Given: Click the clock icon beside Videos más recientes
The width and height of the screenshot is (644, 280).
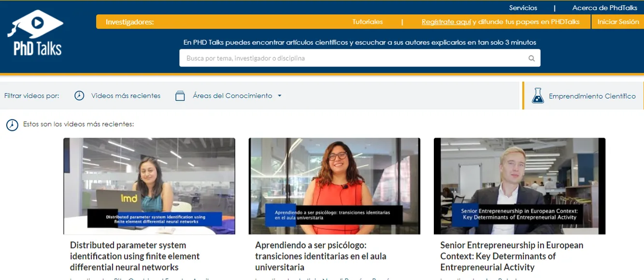Looking at the screenshot, I should click(79, 96).
